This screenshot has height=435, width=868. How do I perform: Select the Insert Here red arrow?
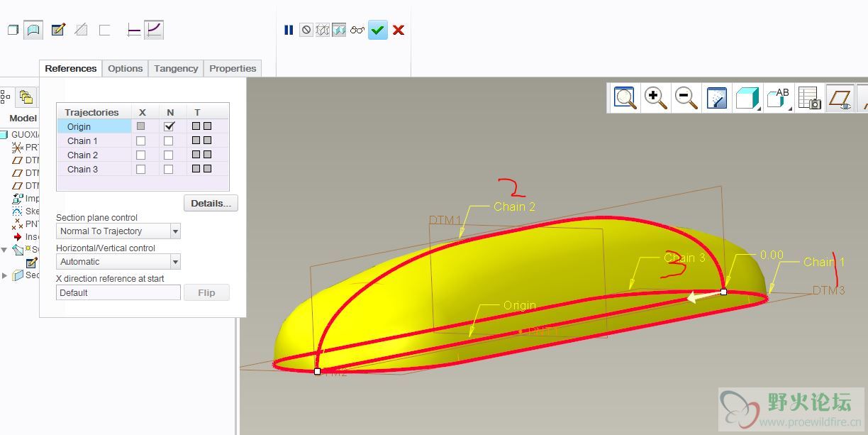(18, 237)
